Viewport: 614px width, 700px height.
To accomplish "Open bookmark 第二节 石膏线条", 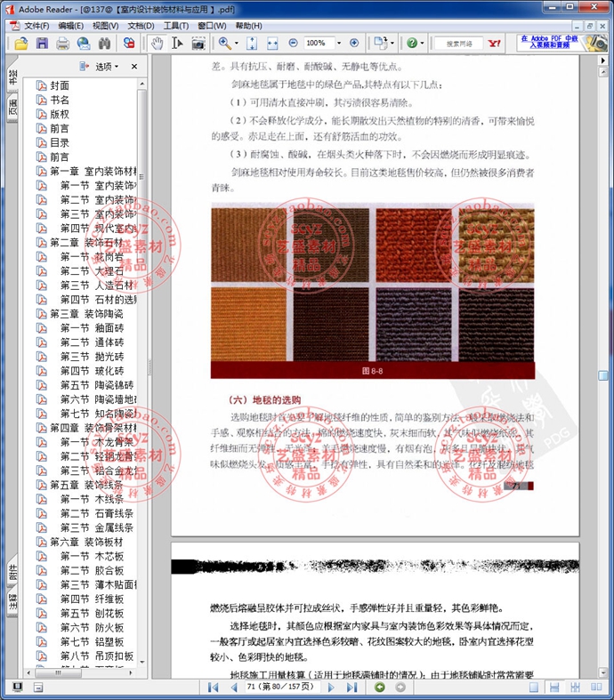I will point(97,513).
